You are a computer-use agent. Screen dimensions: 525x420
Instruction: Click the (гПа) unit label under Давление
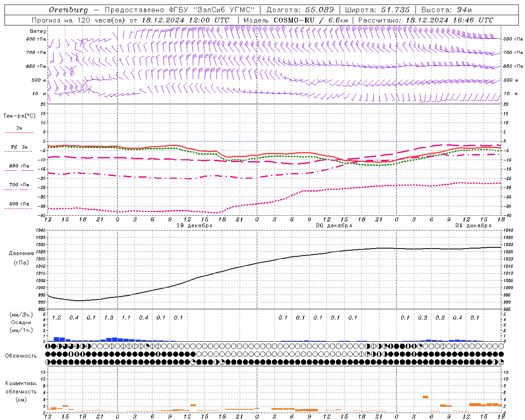(x=21, y=263)
